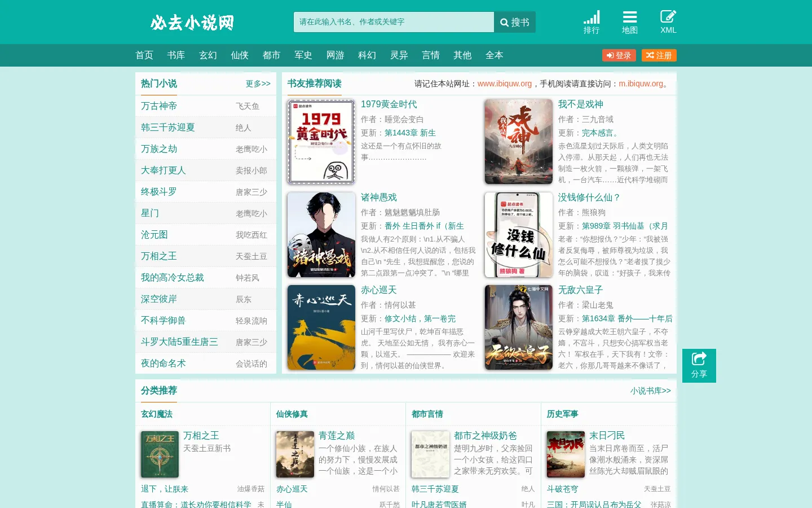Open the 赤心巡天 book cover
812x508 pixels.
[x=321, y=327]
